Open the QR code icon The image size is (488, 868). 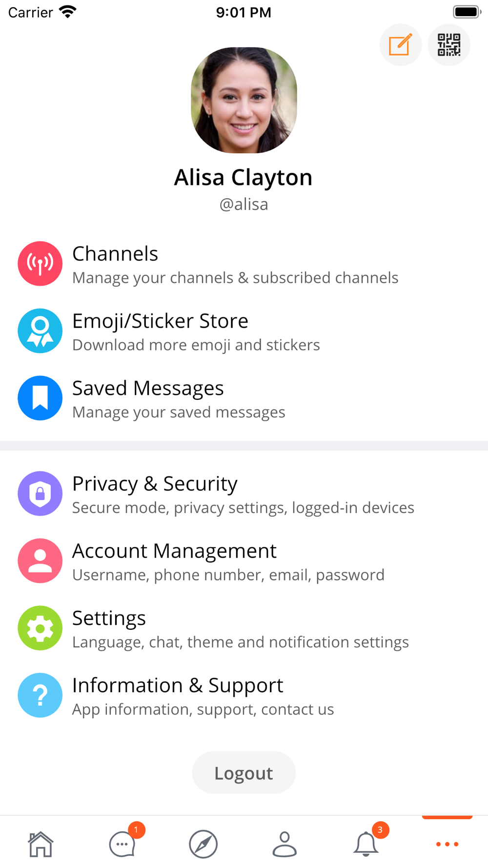click(x=449, y=45)
